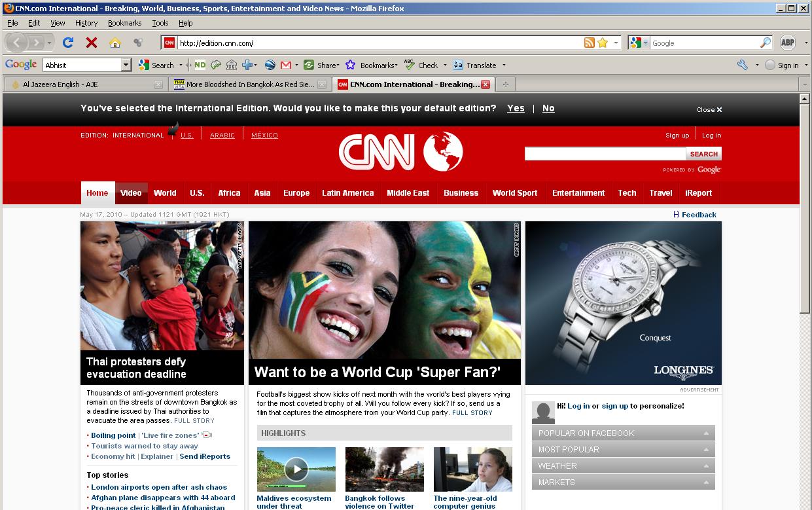Click the building icon on Google toolbar
812x510 pixels.
pyautogui.click(x=231, y=65)
